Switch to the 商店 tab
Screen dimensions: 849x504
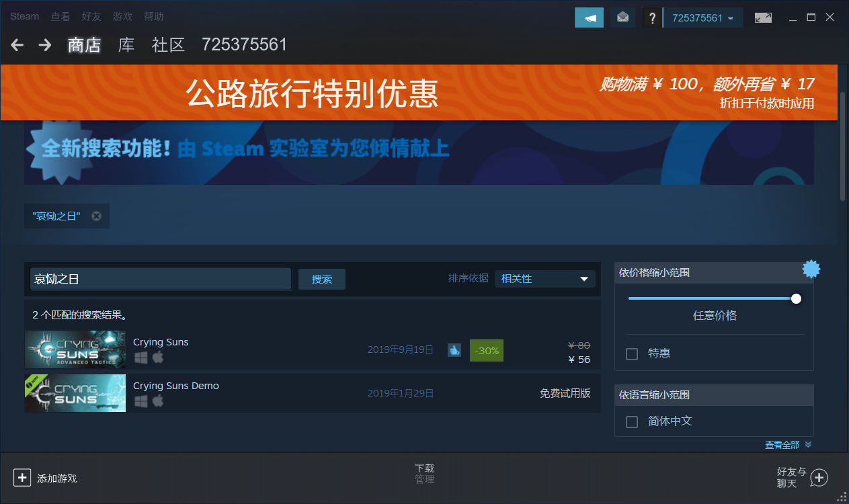(84, 45)
